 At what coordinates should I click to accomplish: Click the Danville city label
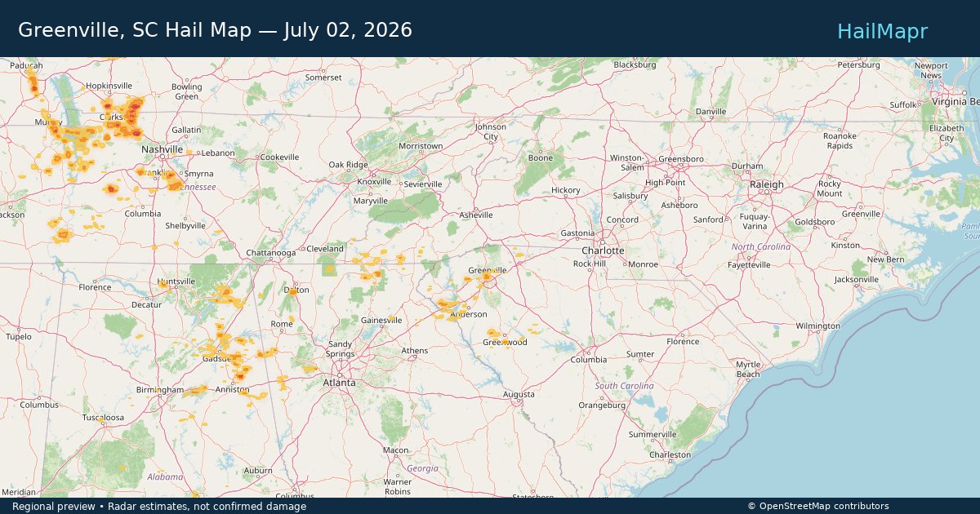(710, 112)
